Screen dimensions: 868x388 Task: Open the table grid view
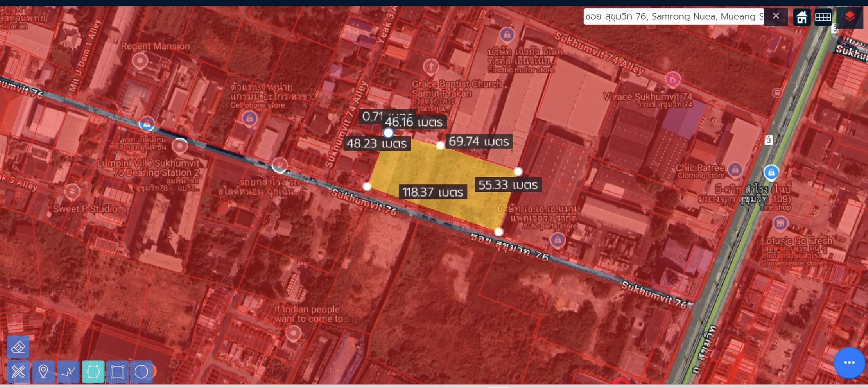pos(823,17)
